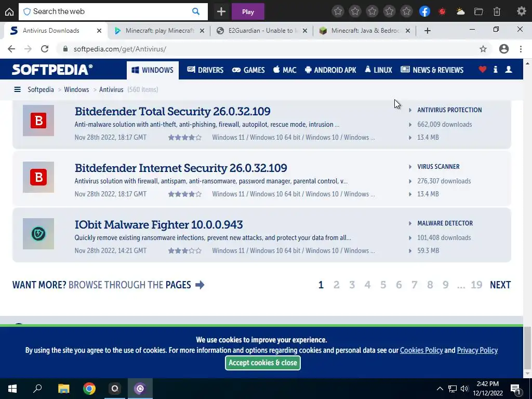This screenshot has width=532, height=399.
Task: Go to page 19 of results
Action: click(476, 285)
